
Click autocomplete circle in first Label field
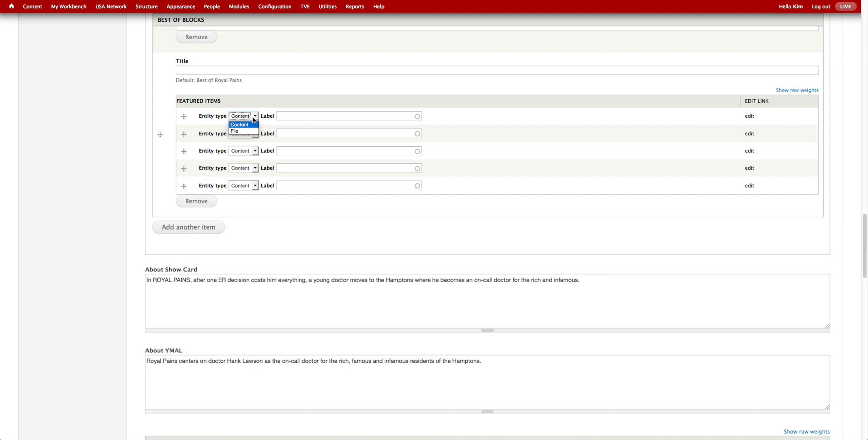click(417, 116)
